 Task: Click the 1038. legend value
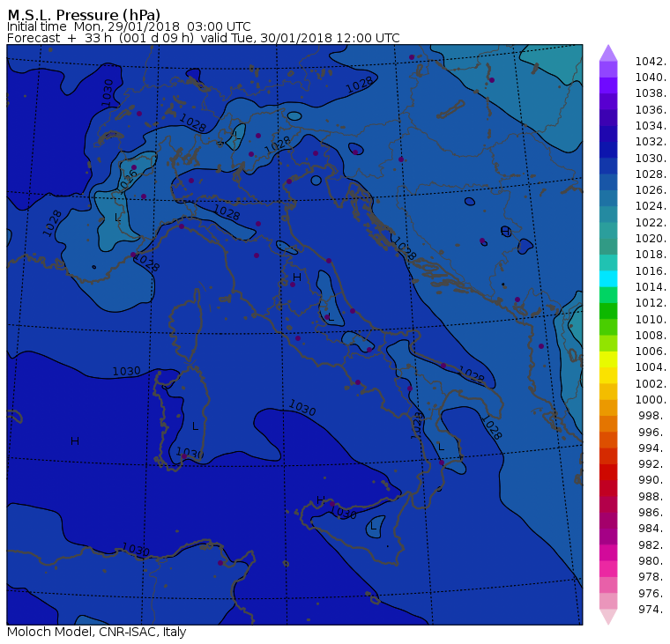coord(651,93)
